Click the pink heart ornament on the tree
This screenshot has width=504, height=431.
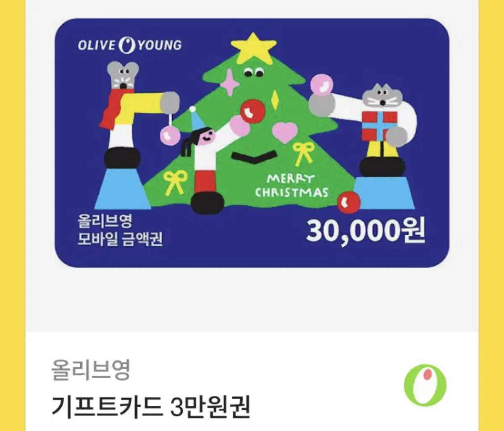point(284,131)
